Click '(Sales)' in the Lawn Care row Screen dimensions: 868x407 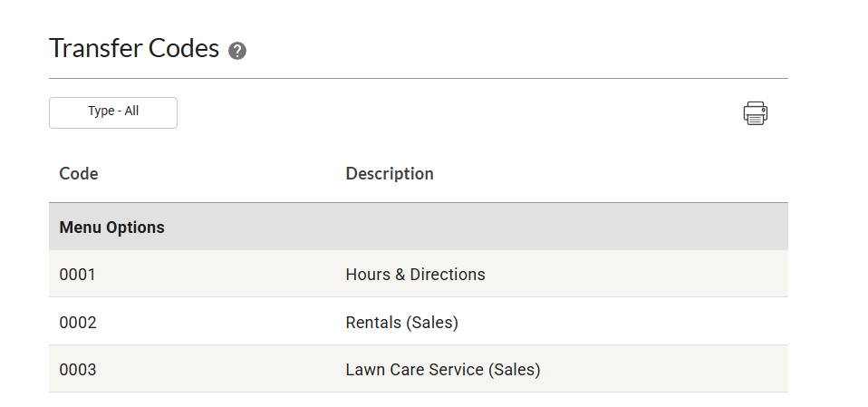coord(514,370)
